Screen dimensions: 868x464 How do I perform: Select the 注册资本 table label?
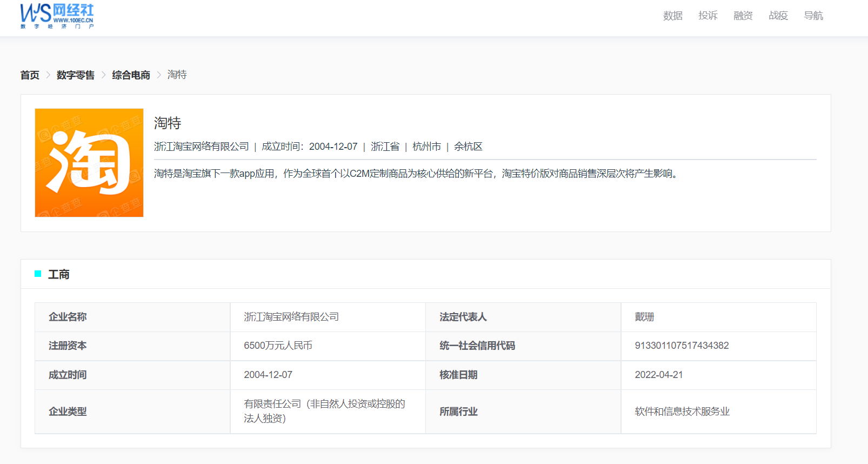click(68, 346)
